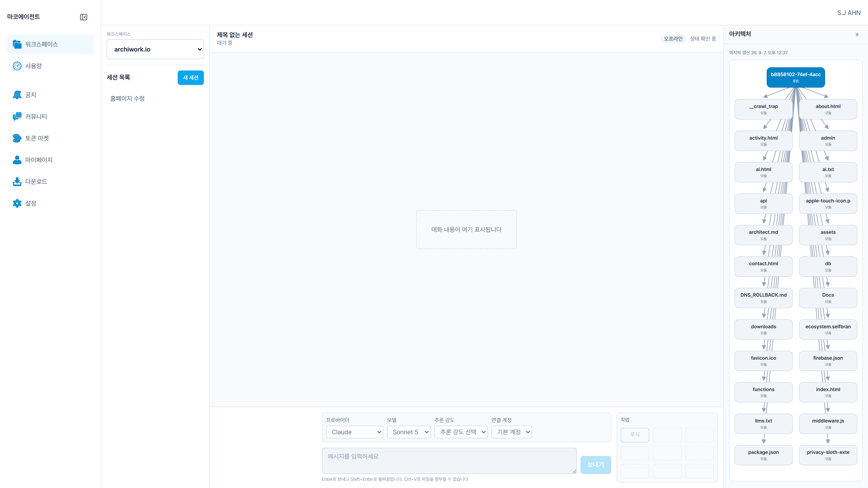Focus the 메시지를 입력하세요 message field

click(449, 461)
